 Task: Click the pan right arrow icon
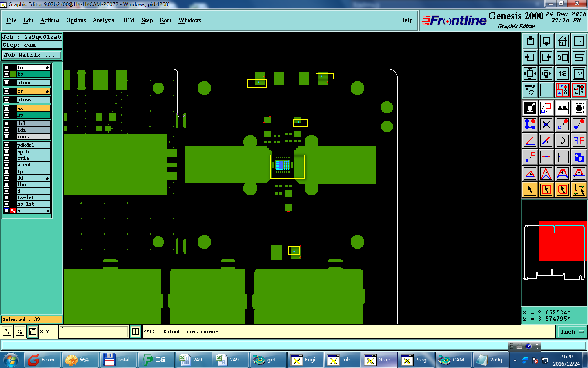tap(546, 57)
